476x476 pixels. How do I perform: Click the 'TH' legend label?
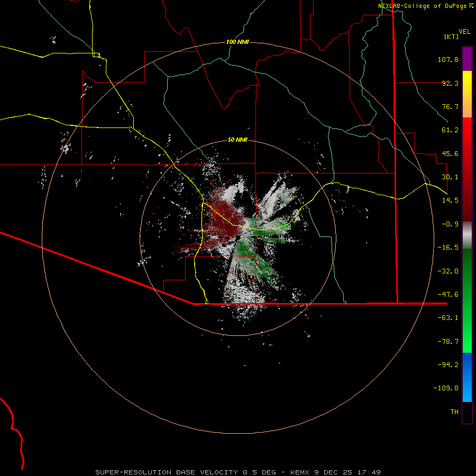tap(454, 412)
